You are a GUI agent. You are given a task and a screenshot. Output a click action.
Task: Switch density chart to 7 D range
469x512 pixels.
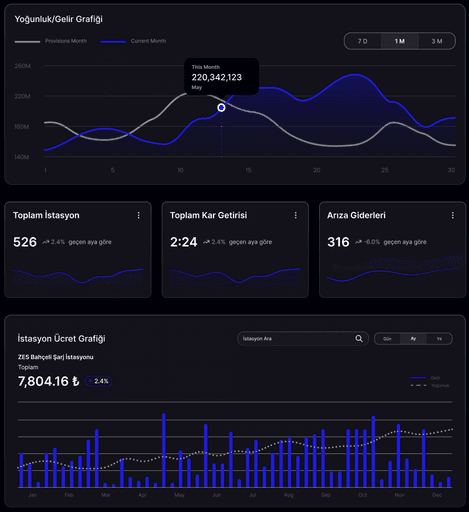pyautogui.click(x=363, y=41)
